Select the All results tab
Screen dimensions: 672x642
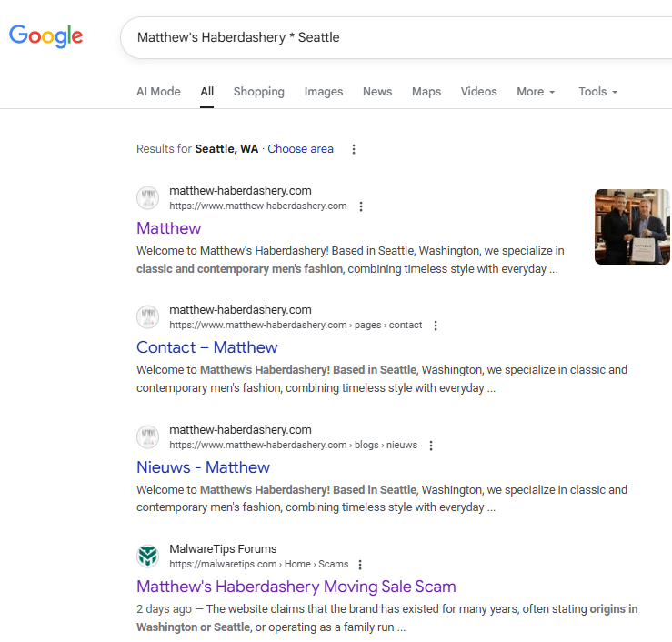[207, 92]
